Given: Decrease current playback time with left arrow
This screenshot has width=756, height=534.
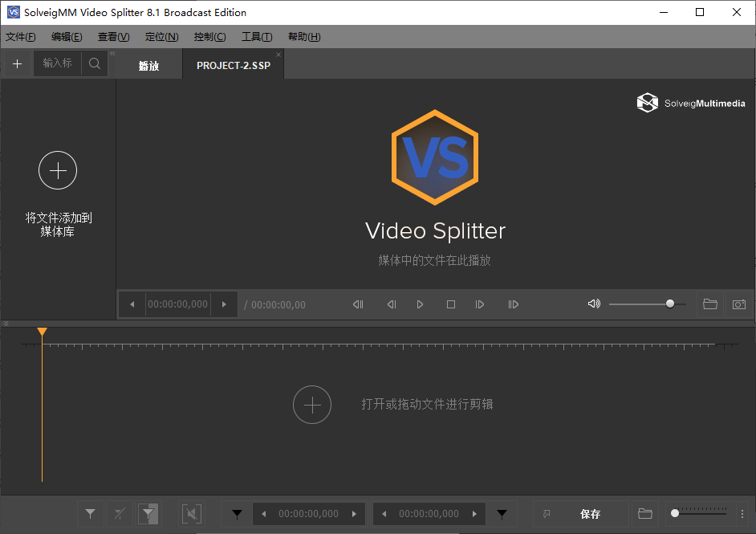Looking at the screenshot, I should click(131, 304).
